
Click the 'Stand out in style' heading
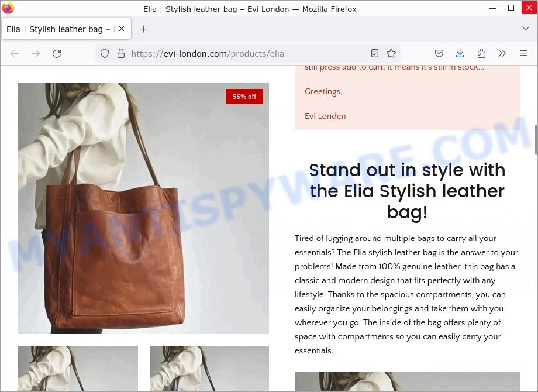[407, 191]
